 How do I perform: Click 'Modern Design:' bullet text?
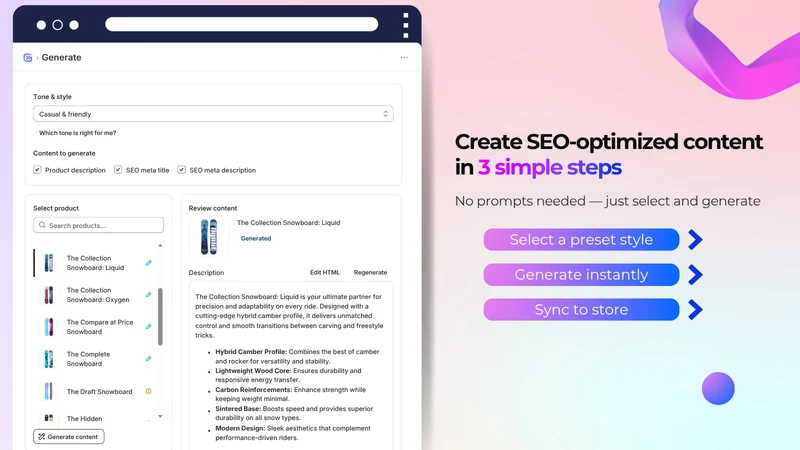click(240, 428)
